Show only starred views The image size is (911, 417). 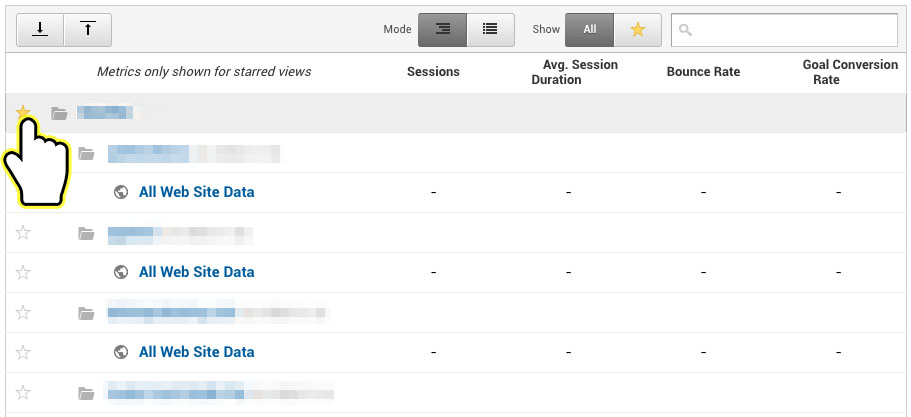(x=637, y=30)
